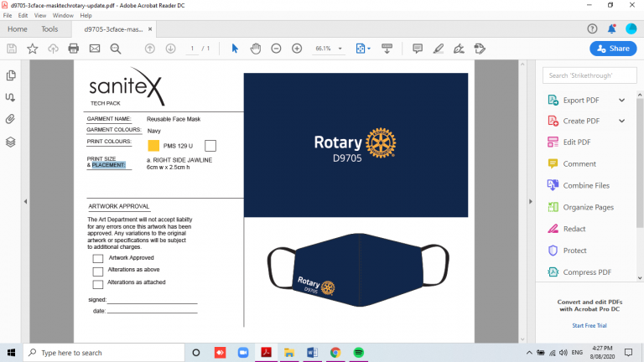644x362 pixels.
Task: Click the Windows Start button
Action: tap(11, 353)
